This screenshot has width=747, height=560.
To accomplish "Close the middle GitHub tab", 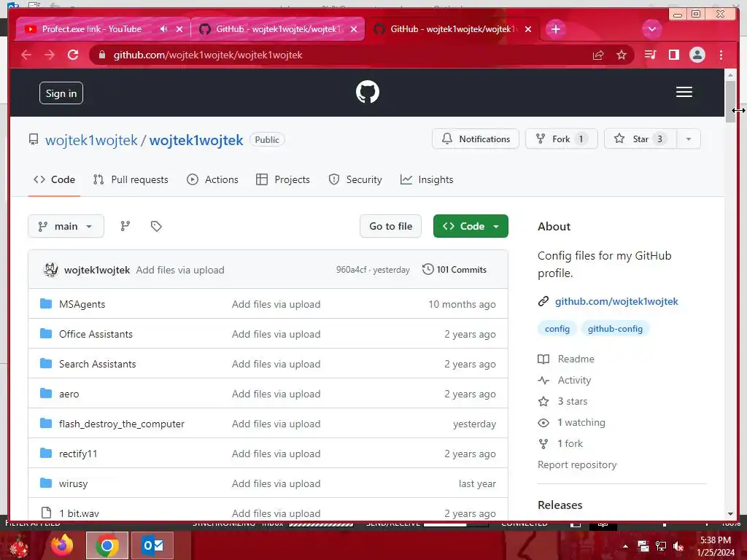I will pyautogui.click(x=354, y=29).
